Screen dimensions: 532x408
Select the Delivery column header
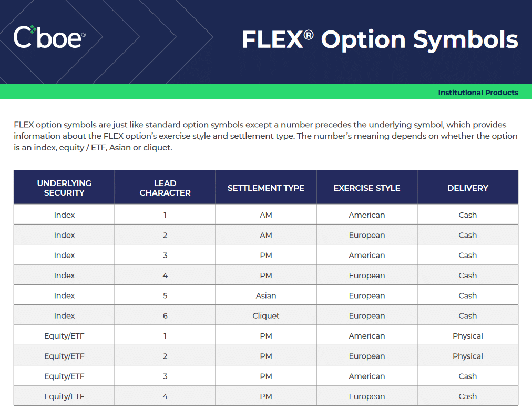[x=468, y=188]
